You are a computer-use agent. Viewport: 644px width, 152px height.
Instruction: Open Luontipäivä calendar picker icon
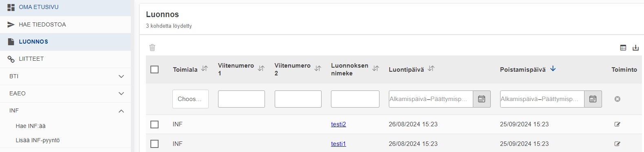click(x=481, y=99)
